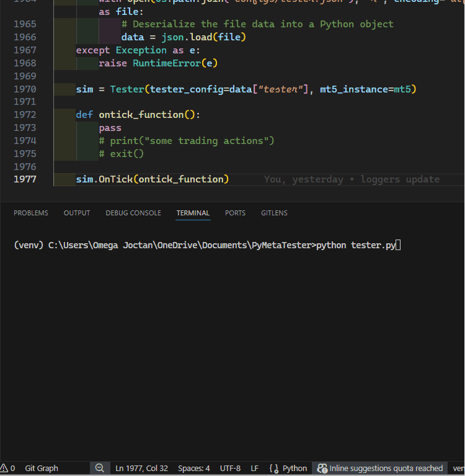Click line number 1970 in gutter
This screenshot has height=476, width=465.
click(x=25, y=89)
